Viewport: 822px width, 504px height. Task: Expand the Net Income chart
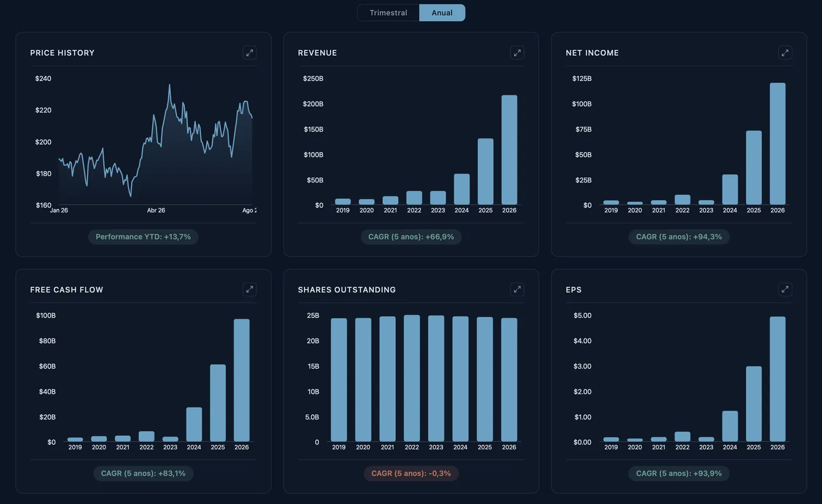(785, 53)
